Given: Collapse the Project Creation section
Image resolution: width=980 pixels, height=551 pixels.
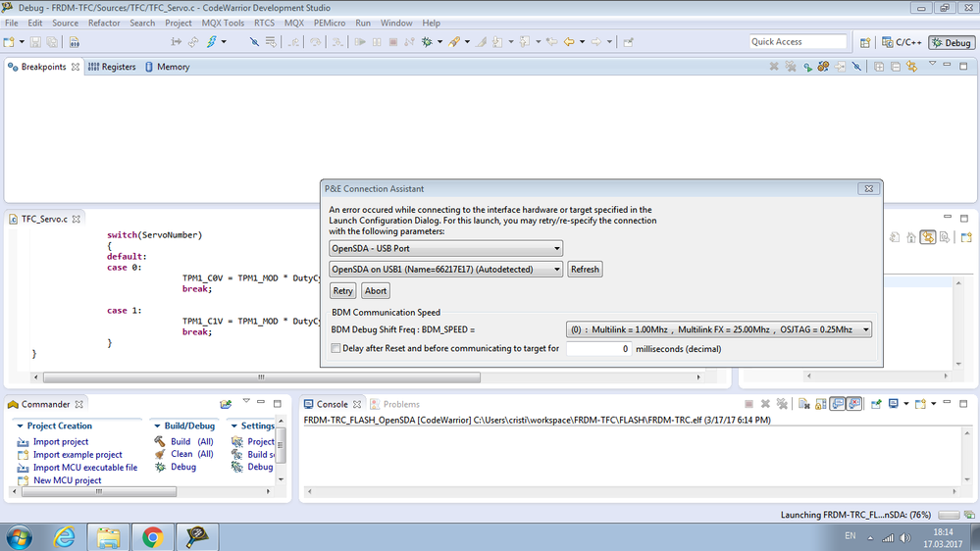Looking at the screenshot, I should [x=20, y=426].
